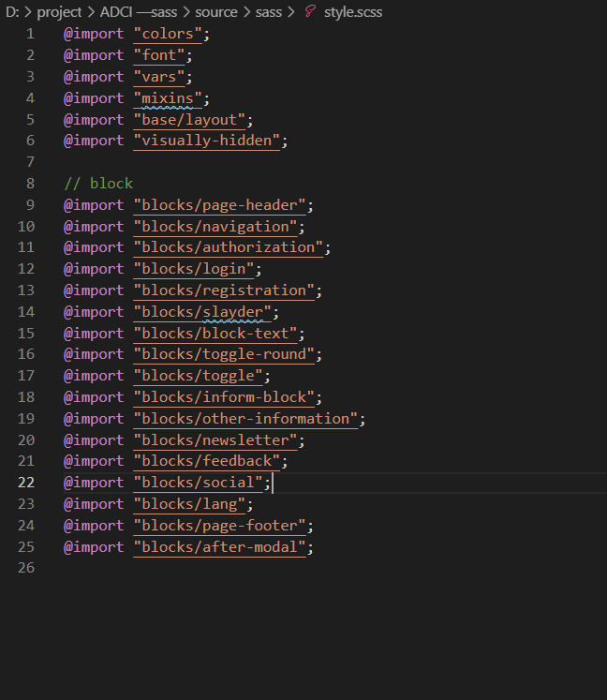Click line number 19 in gutter

(x=26, y=419)
